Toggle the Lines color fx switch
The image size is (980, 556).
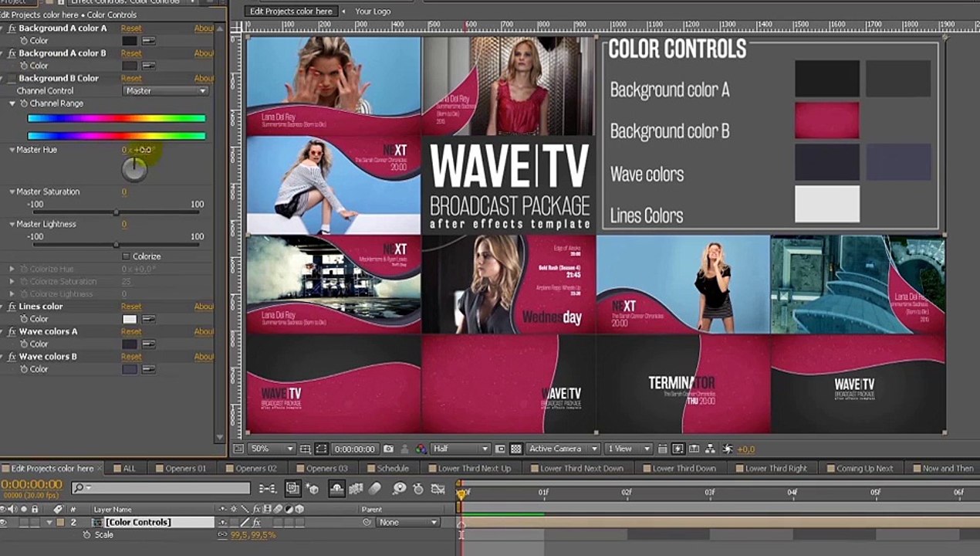pyautogui.click(x=12, y=307)
